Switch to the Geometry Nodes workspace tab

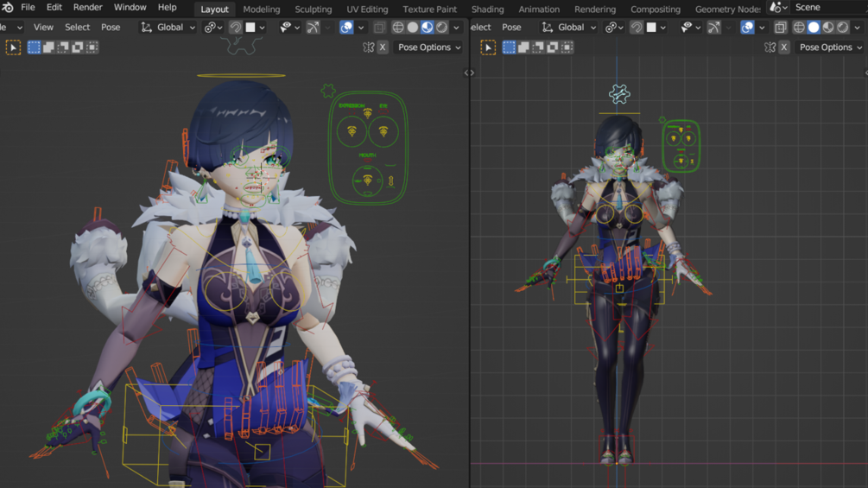[727, 9]
